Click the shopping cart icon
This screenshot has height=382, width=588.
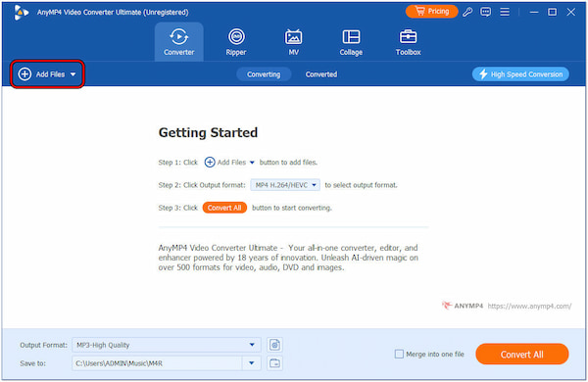point(420,11)
